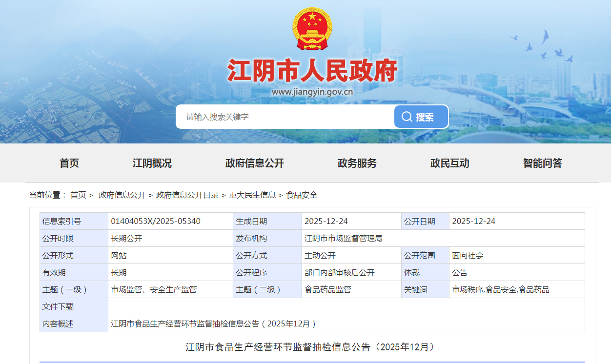Open the 首页 navigation menu item
Image resolution: width=611 pixels, height=364 pixels.
click(69, 163)
